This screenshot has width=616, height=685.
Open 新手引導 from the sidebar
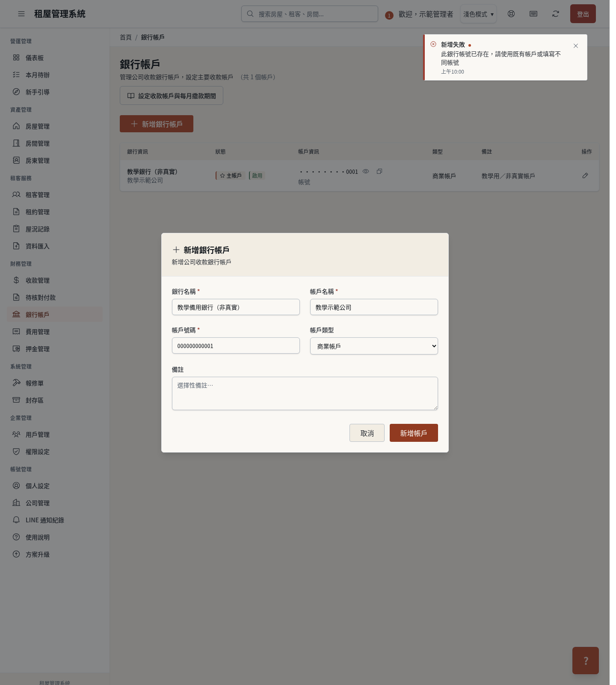[x=55, y=92]
